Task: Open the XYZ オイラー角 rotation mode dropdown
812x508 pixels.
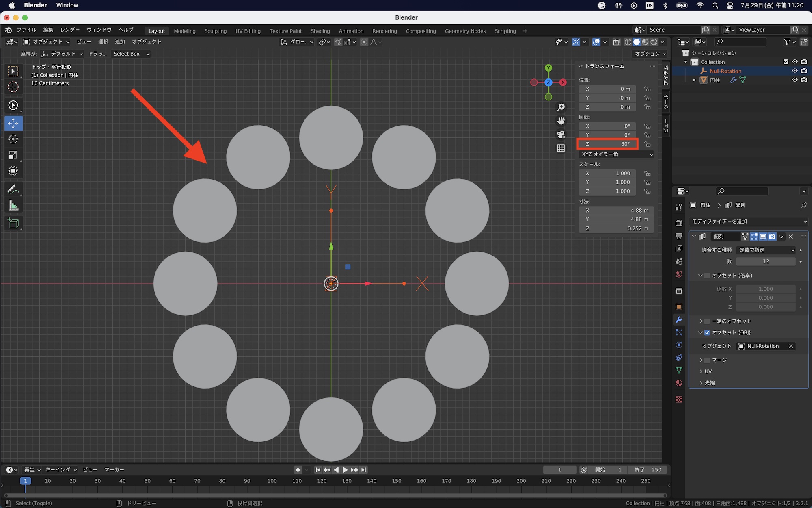Action: coord(616,154)
